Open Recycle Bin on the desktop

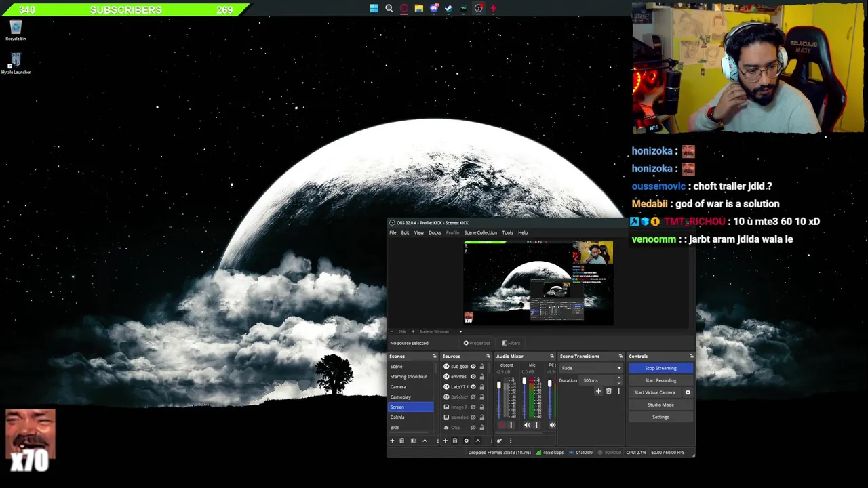pos(16,30)
